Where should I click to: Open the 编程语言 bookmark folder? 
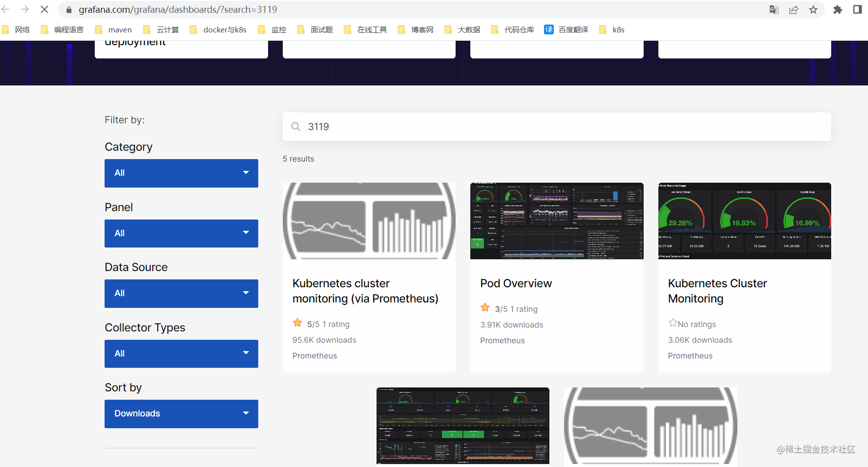(62, 30)
